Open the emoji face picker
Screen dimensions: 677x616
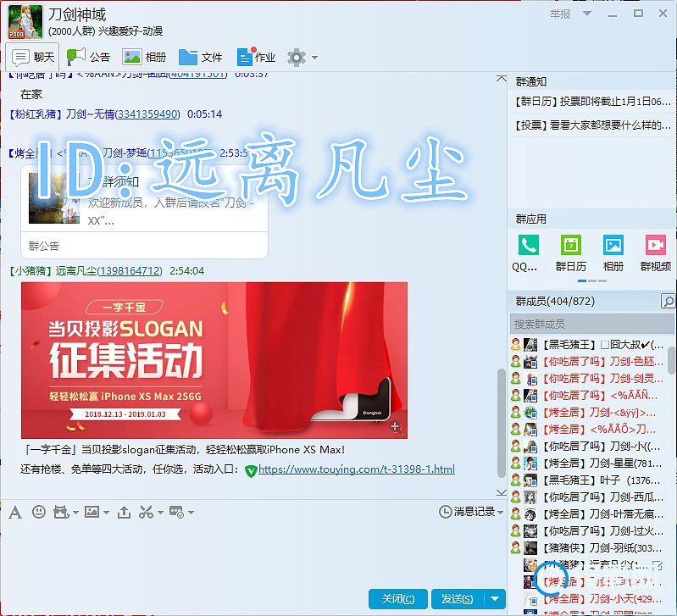[x=38, y=512]
